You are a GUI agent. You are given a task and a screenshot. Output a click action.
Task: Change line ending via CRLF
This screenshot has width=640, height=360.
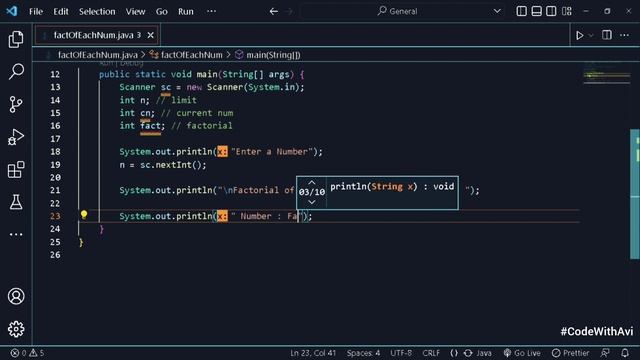coord(431,353)
